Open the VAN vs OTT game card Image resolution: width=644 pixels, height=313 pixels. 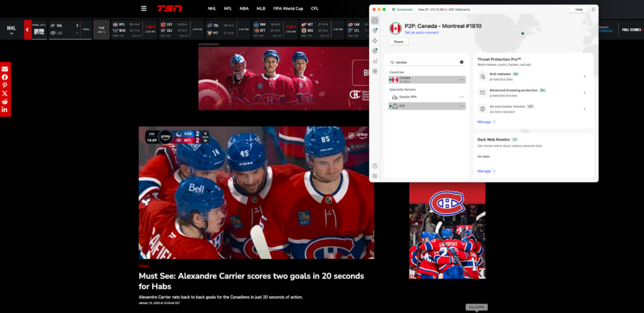pyautogui.click(x=275, y=30)
